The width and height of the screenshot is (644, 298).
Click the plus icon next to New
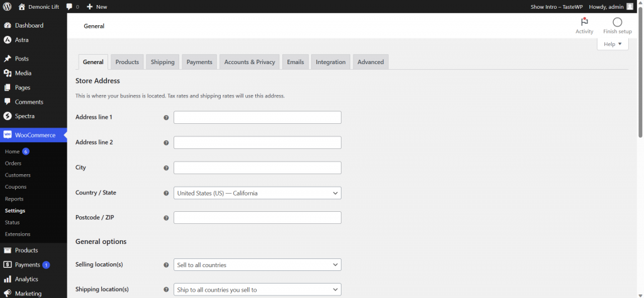tap(90, 6)
